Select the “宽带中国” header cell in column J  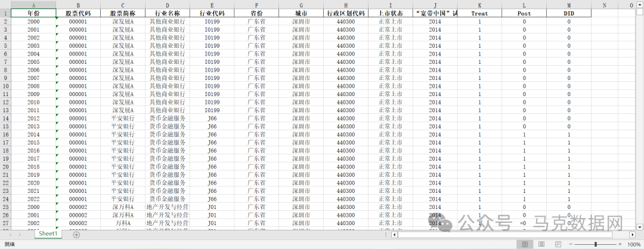pos(435,13)
